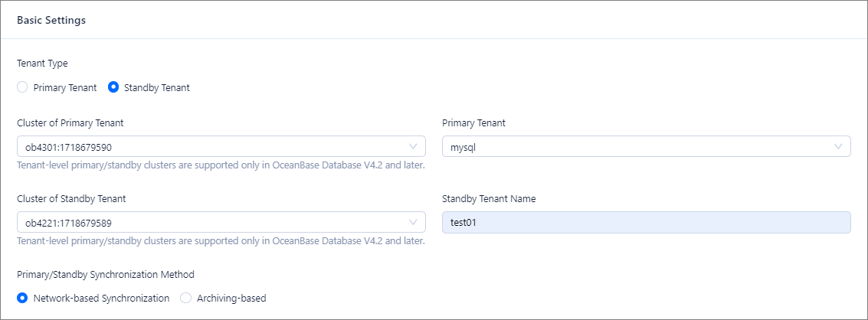868x320 pixels.
Task: Click the Basic Settings section header
Action: 51,21
